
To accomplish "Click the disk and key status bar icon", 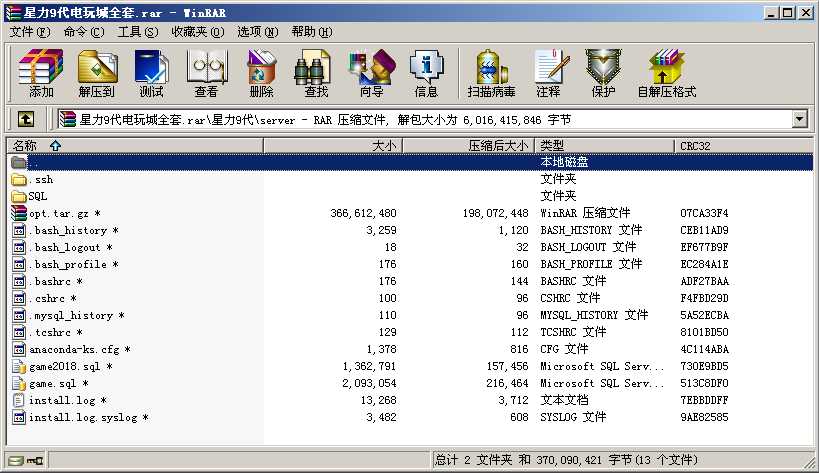I will coord(26,460).
